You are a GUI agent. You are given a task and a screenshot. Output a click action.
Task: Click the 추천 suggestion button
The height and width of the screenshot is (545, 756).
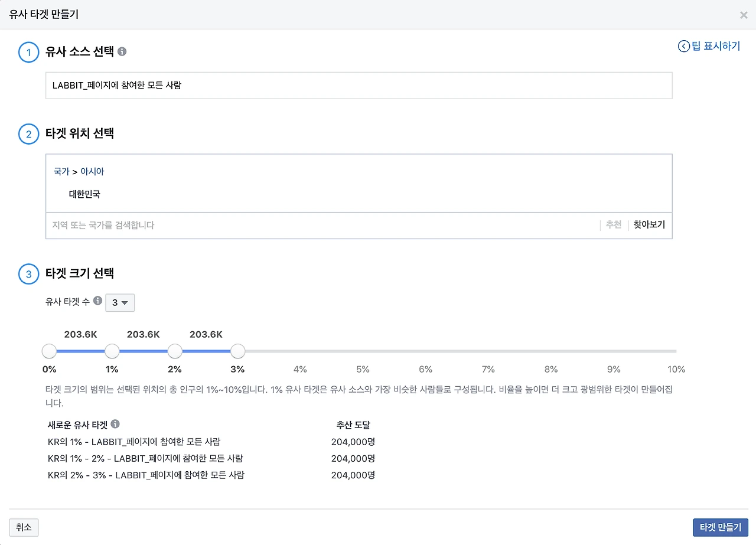coord(614,225)
